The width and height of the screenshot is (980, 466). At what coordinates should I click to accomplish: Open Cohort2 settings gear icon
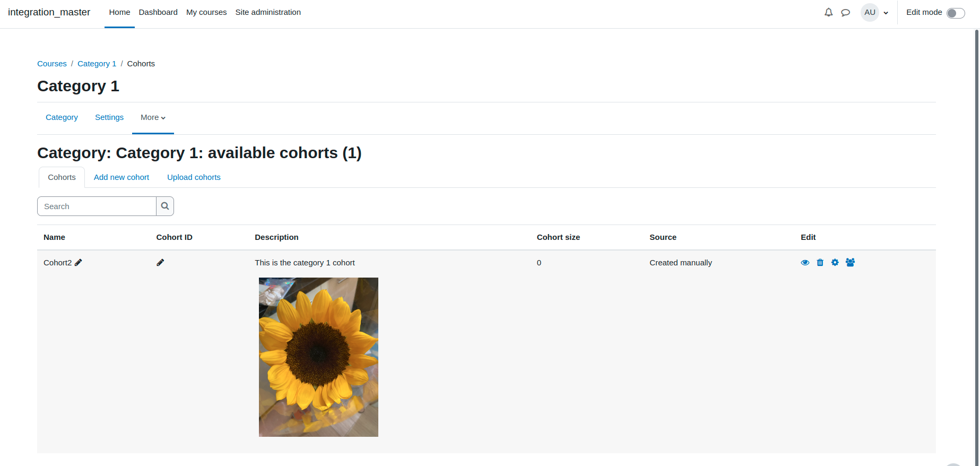click(835, 263)
